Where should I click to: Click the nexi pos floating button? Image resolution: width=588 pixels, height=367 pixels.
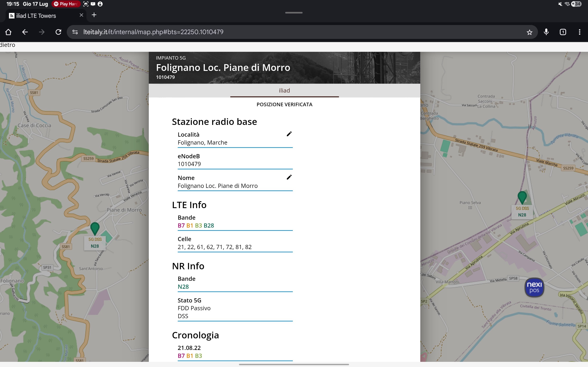pos(534,287)
